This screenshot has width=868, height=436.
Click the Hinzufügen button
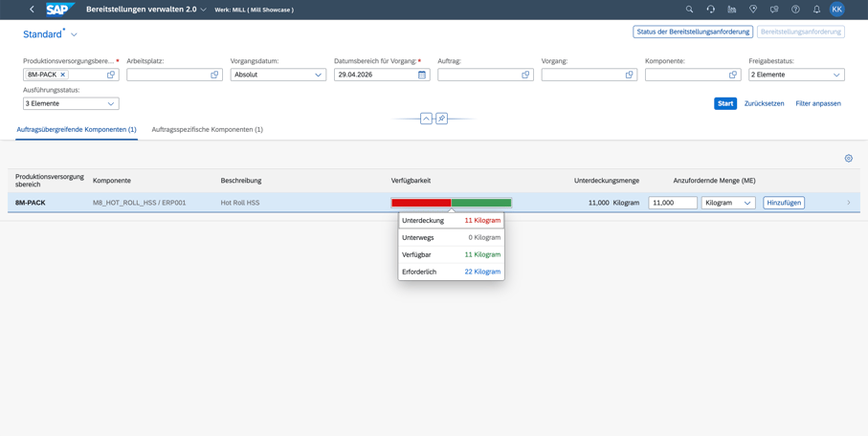point(783,203)
